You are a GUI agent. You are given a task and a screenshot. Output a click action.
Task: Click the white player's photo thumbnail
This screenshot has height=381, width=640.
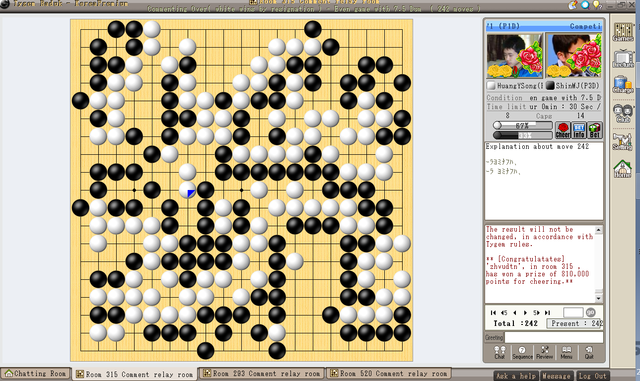[x=514, y=56]
